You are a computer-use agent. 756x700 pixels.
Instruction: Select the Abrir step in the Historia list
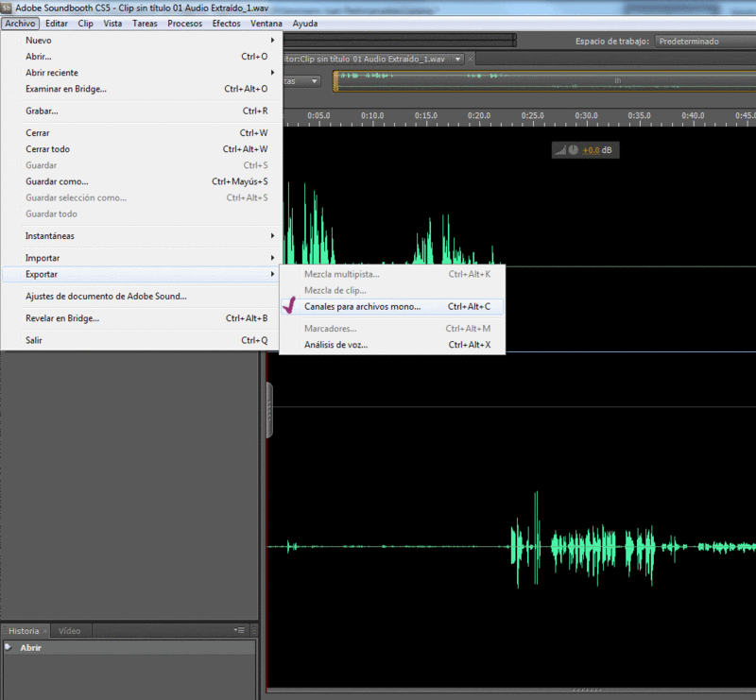[x=129, y=647]
